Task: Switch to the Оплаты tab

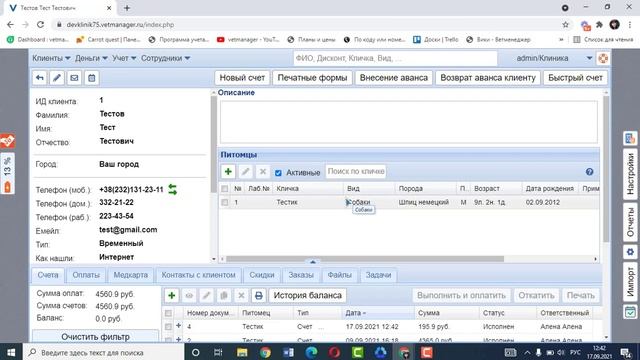Action: click(x=86, y=275)
